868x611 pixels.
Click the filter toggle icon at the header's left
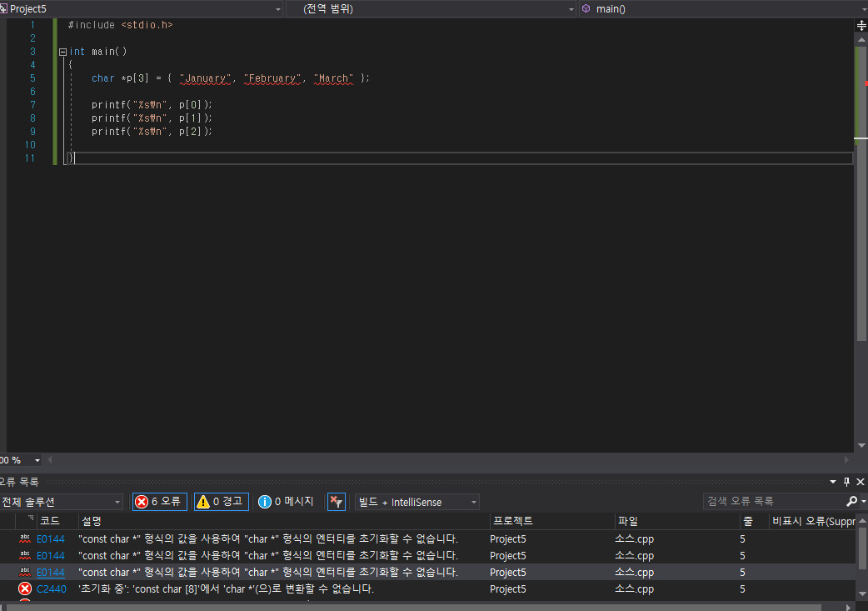coord(31,518)
